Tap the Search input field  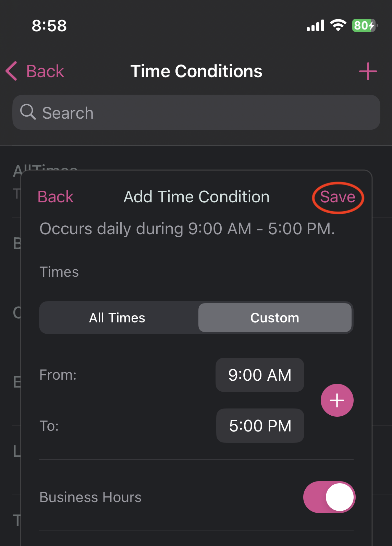click(196, 112)
